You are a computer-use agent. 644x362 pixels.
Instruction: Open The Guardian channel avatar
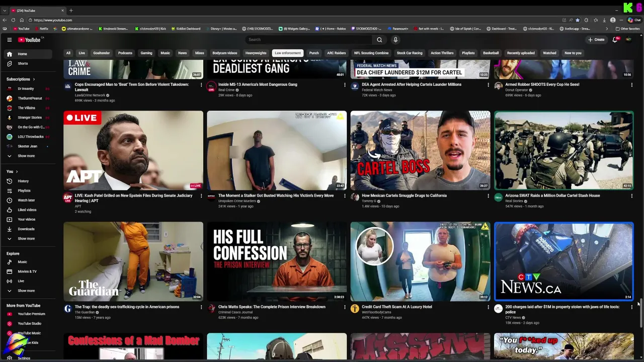click(68, 309)
